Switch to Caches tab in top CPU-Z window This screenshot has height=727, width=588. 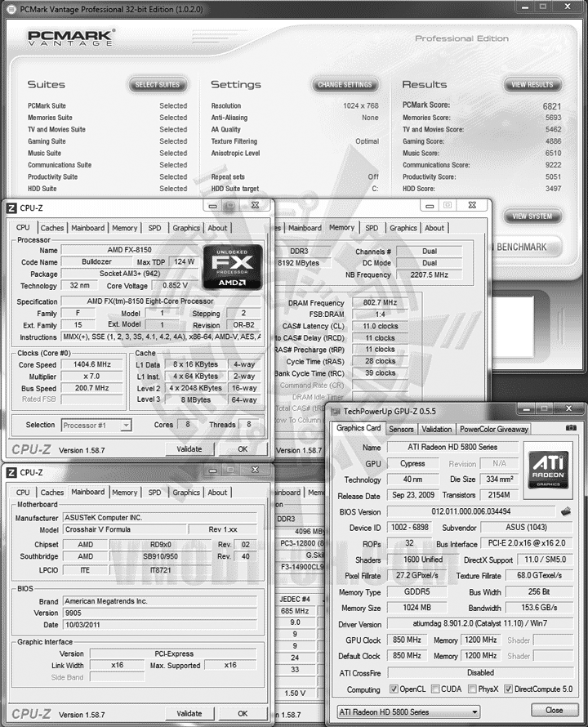[52, 228]
